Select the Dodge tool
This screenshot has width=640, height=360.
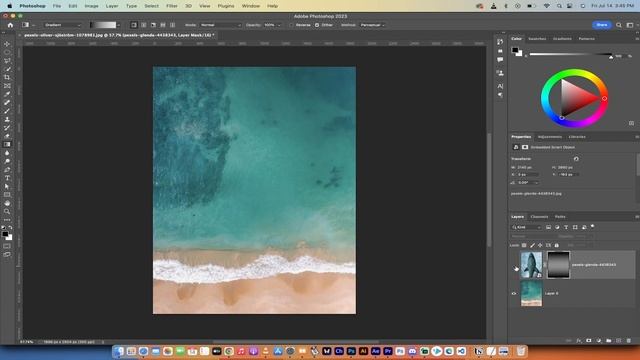7,161
